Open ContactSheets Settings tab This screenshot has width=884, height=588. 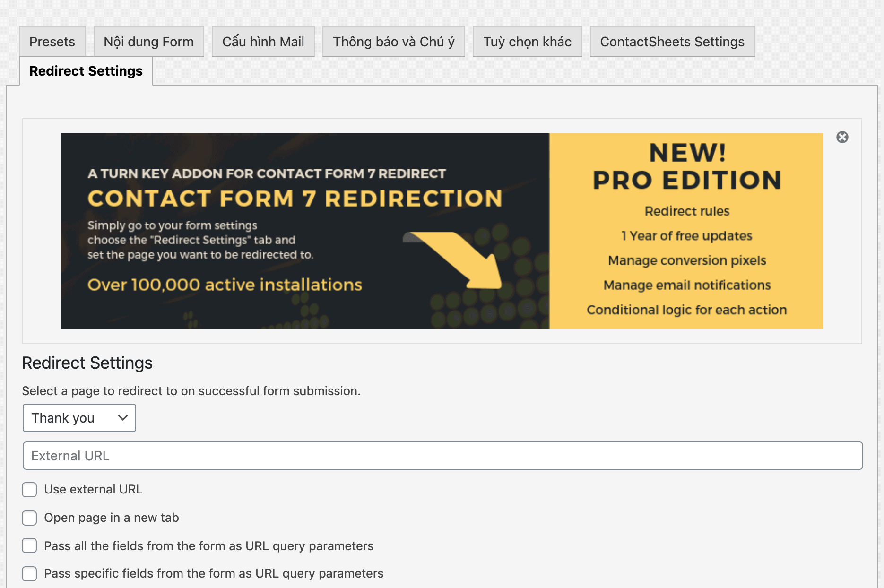[x=672, y=42]
